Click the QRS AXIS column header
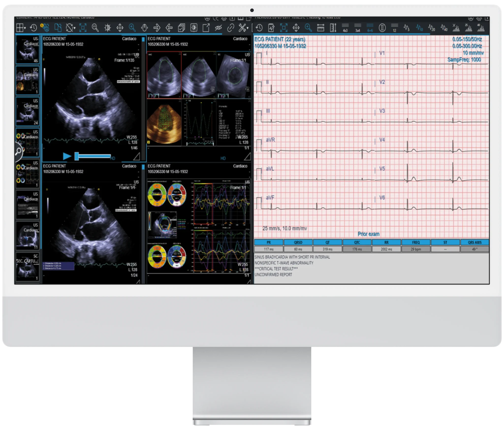 coord(475,242)
